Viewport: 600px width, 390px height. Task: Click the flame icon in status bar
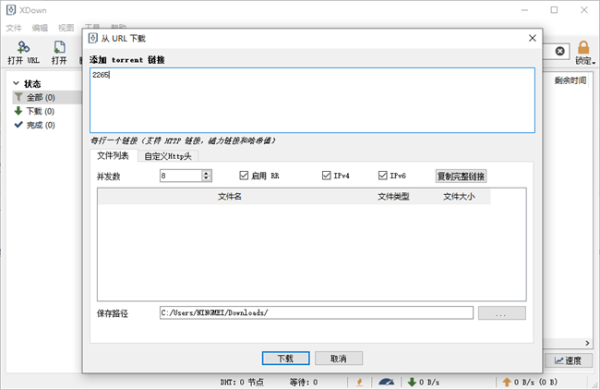(359, 382)
